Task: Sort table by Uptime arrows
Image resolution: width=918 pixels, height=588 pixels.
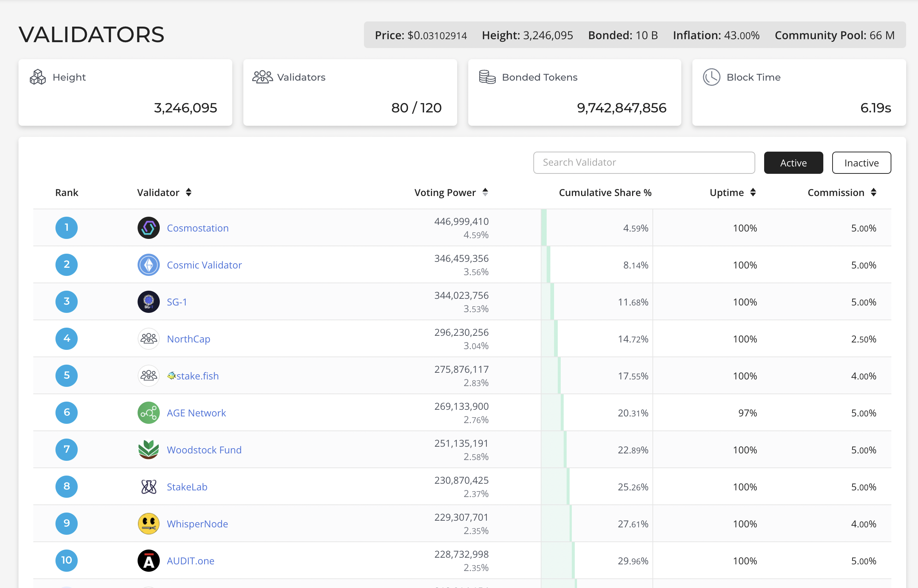Action: pyautogui.click(x=753, y=192)
